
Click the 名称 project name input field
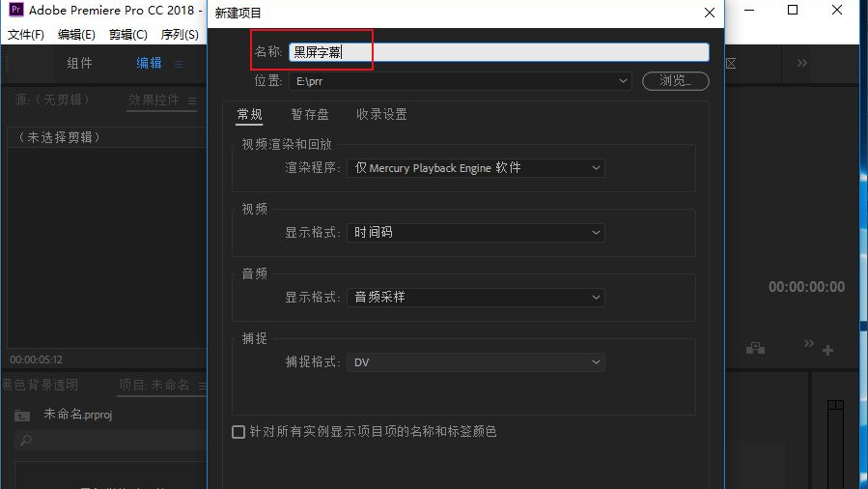[x=498, y=52]
